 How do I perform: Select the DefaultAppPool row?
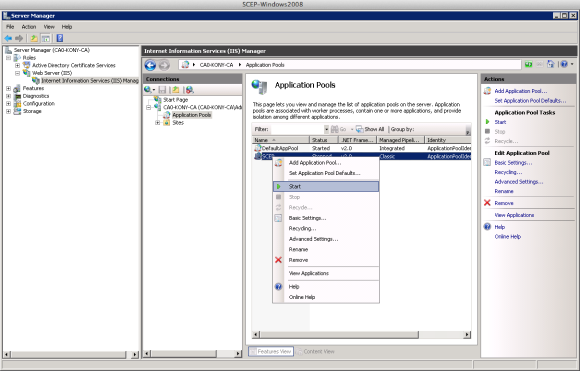[x=362, y=148]
